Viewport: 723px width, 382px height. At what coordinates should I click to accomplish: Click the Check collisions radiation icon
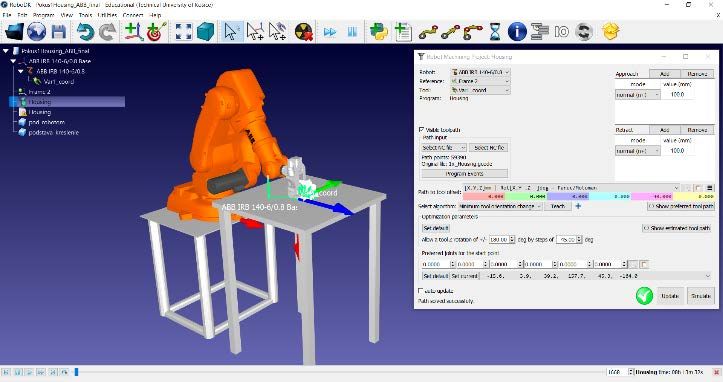[304, 32]
